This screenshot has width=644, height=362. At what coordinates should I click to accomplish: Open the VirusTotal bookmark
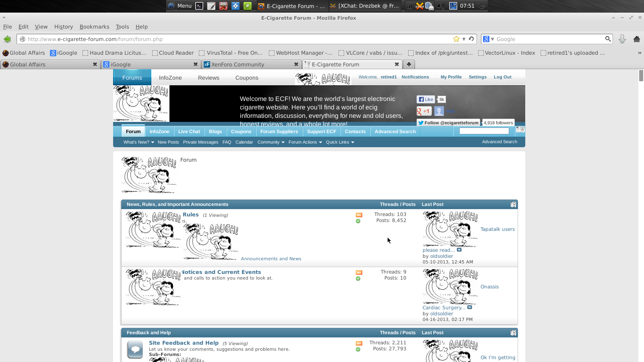pyautogui.click(x=231, y=53)
